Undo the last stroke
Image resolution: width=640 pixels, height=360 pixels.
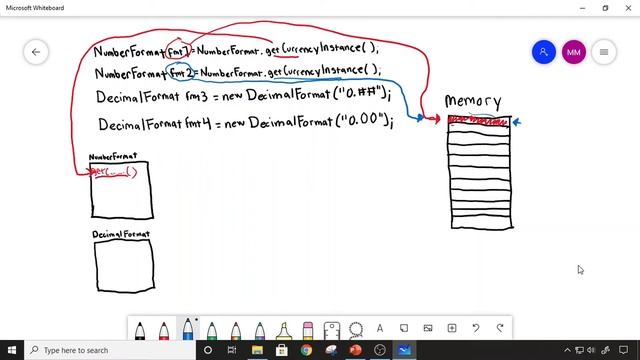click(x=476, y=328)
